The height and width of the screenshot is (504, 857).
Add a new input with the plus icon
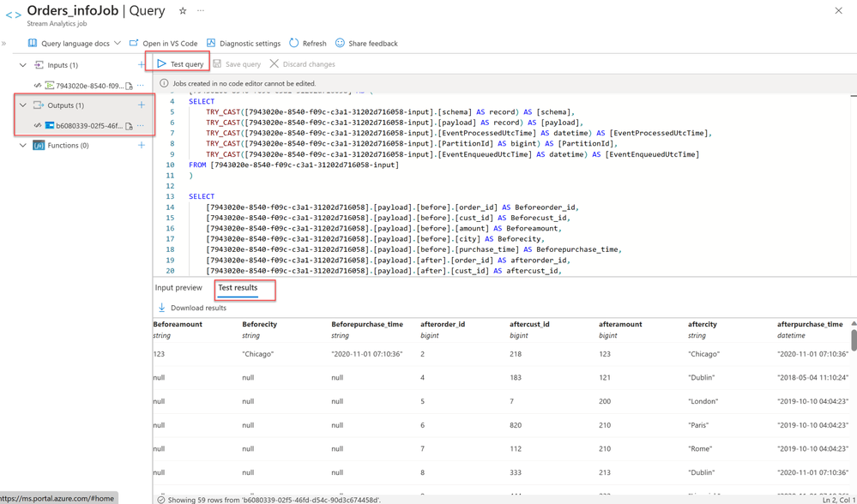click(x=142, y=65)
